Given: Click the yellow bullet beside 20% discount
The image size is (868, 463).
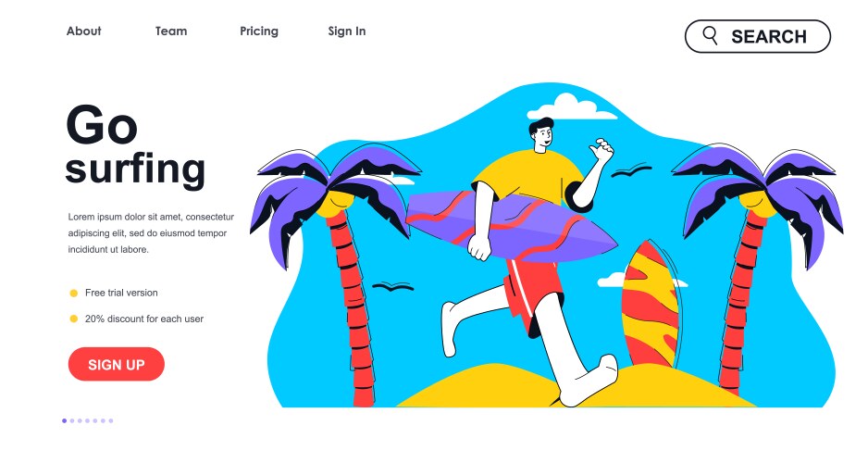Looking at the screenshot, I should [74, 319].
